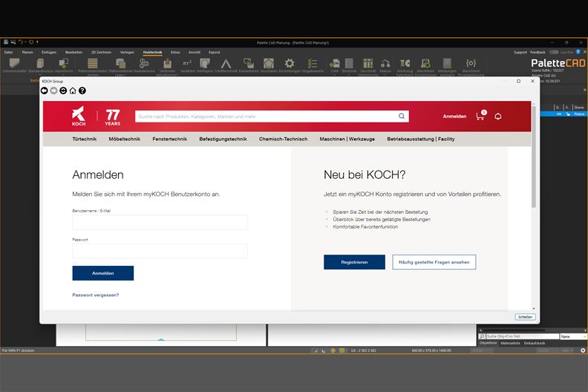Switch to the Verlegen tab
588x392 pixels.
pyautogui.click(x=127, y=53)
